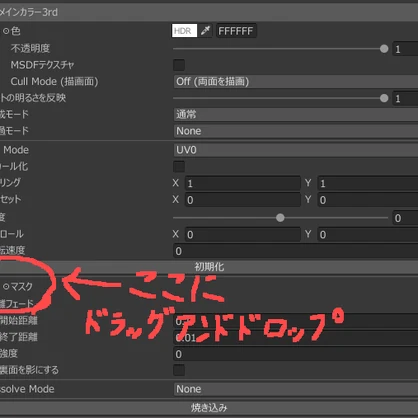418x418 pixels.
Task: Click the 不透明度 slider handle
Action: [384, 49]
